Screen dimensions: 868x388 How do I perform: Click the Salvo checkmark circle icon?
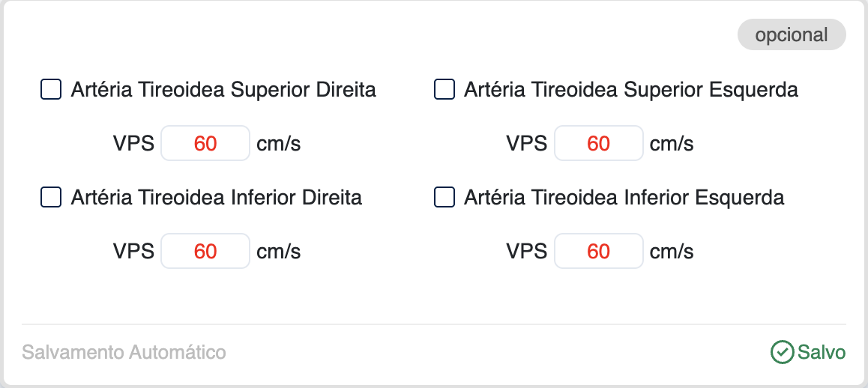[x=782, y=352]
